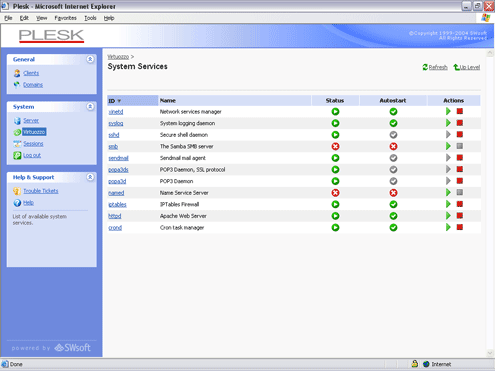This screenshot has height=371, width=495.
Task: Click the Log out icon
Action: (x=17, y=155)
